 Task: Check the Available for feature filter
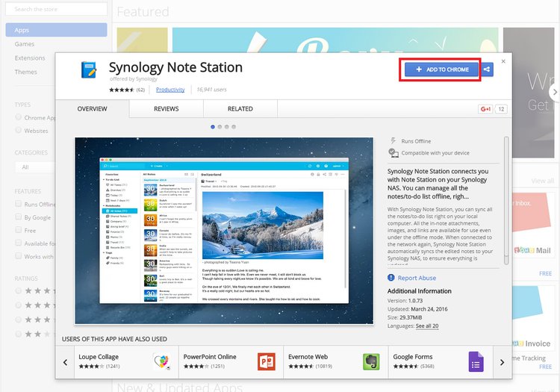click(18, 243)
